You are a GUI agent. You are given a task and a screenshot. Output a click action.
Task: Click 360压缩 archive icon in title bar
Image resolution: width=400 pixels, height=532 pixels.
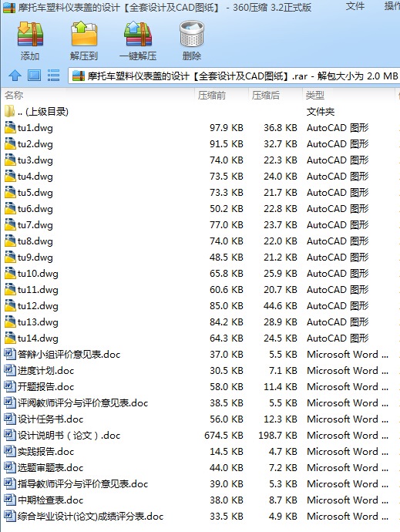(9, 7)
